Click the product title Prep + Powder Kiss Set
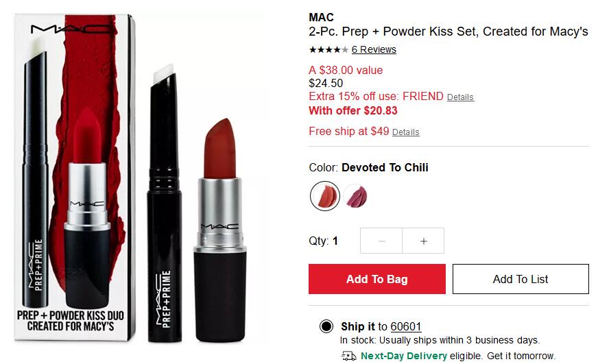 (x=449, y=32)
